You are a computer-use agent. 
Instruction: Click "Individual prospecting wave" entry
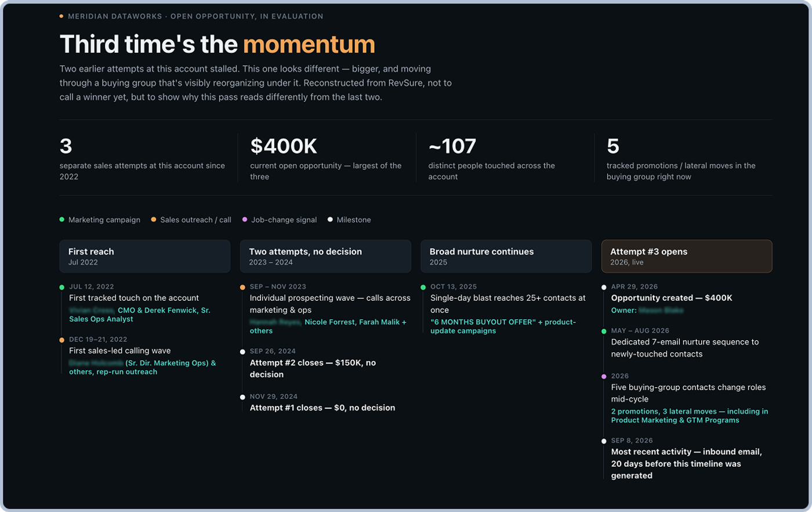[x=330, y=304]
